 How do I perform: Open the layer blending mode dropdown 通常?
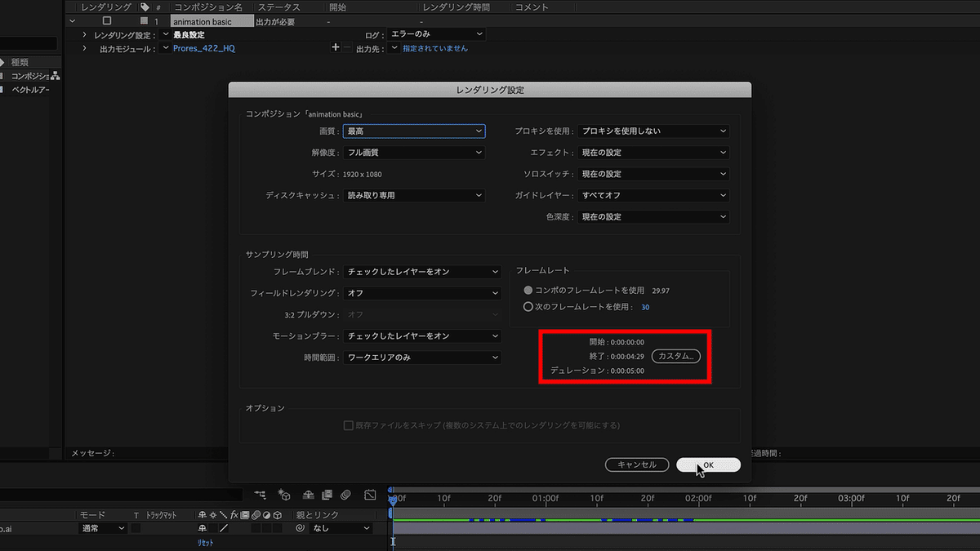click(x=103, y=528)
